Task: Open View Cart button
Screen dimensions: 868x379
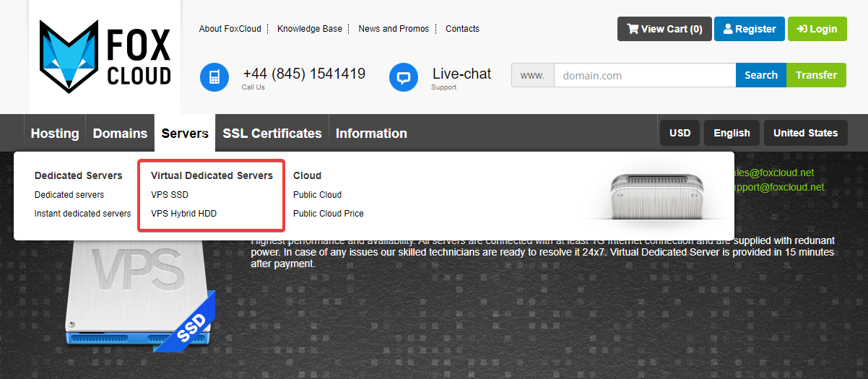Action: pos(664,29)
